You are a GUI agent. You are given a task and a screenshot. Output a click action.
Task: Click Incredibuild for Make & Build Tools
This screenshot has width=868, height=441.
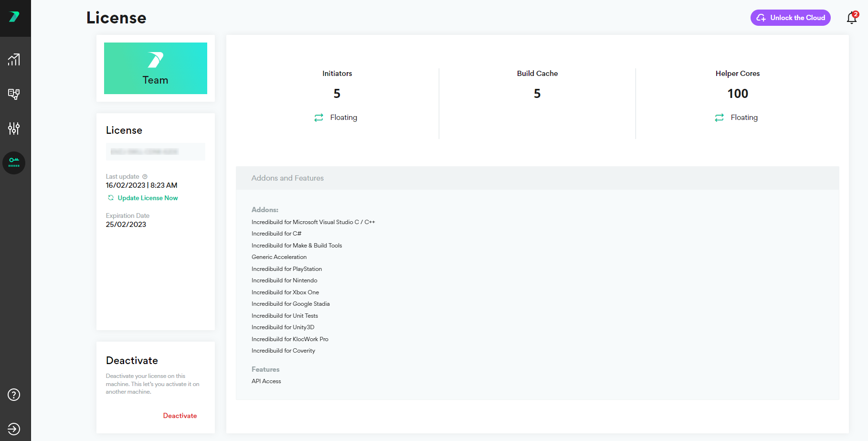point(297,246)
